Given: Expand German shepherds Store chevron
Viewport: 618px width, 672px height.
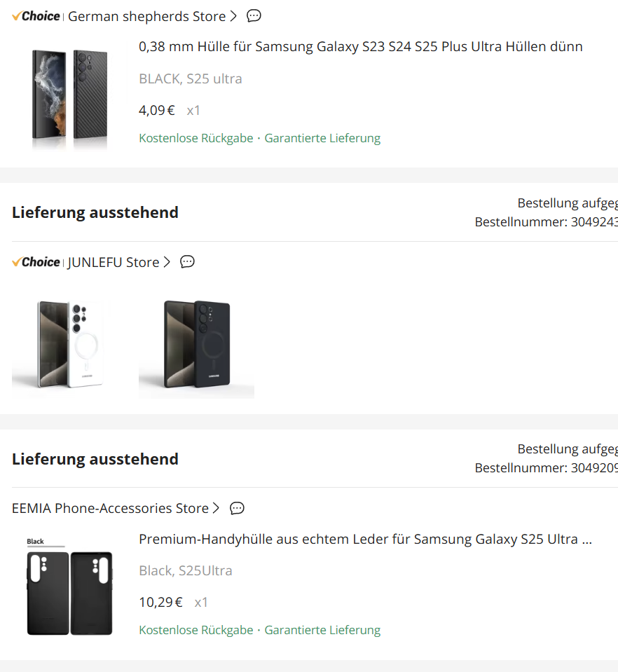Looking at the screenshot, I should 233,16.
